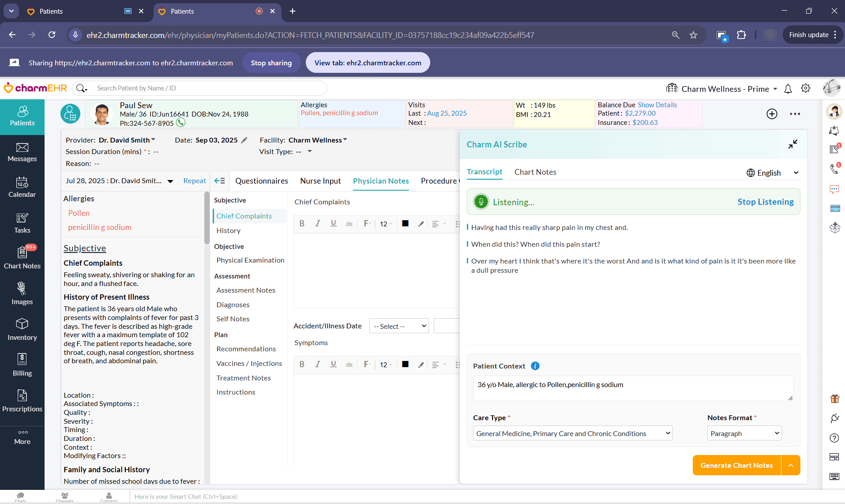The width and height of the screenshot is (845, 504).
Task: Click the Patient Context info icon
Action: [x=535, y=366]
